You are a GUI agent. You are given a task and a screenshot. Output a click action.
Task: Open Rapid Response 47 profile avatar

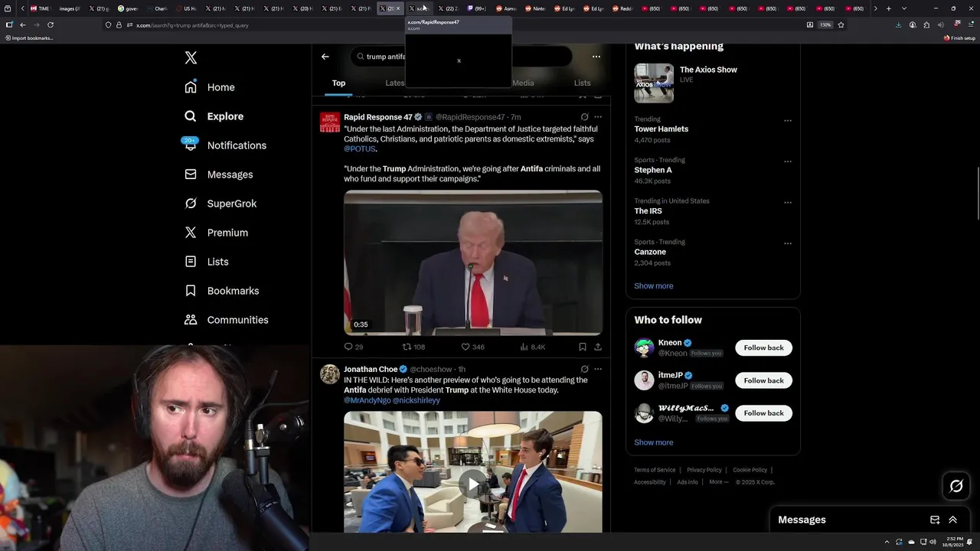click(x=330, y=122)
